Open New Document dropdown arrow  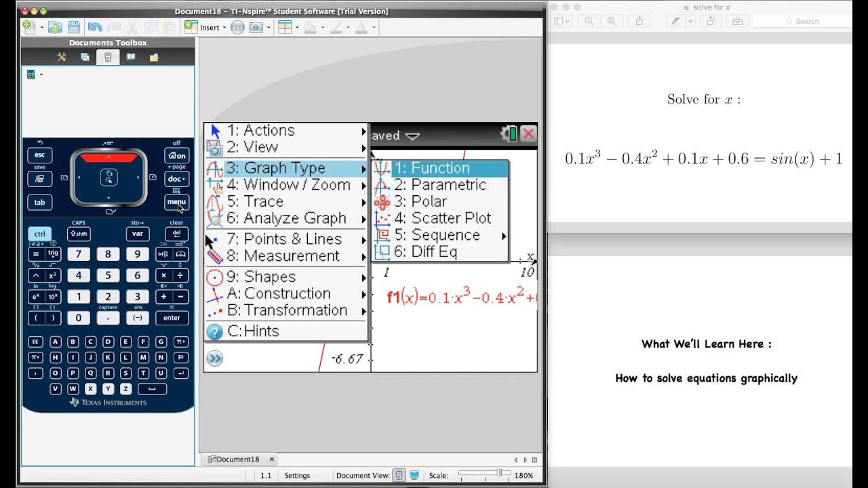(41, 28)
